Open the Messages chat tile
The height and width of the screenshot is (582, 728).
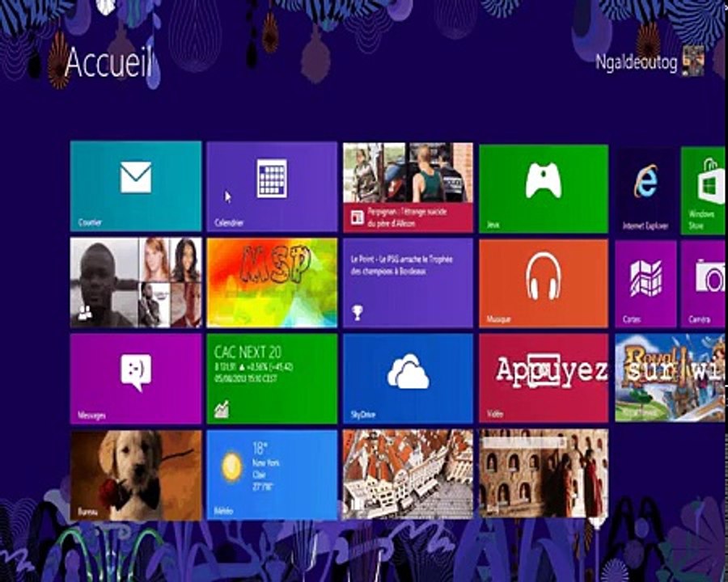click(136, 379)
